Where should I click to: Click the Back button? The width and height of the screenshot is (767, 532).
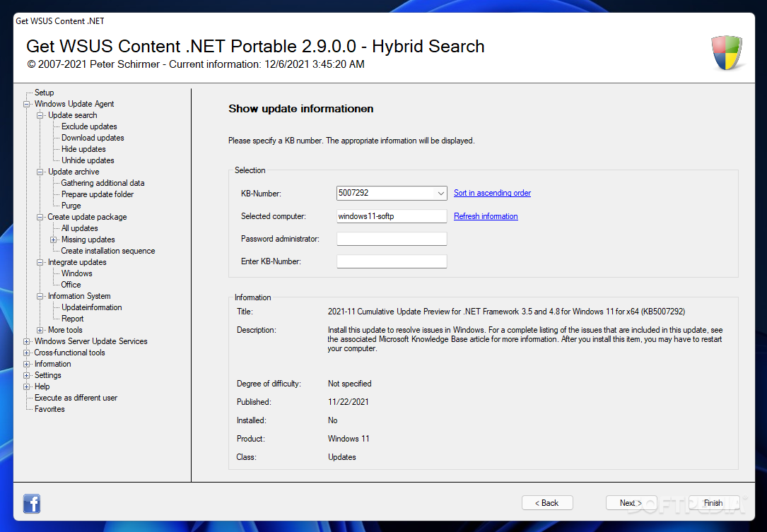click(547, 502)
